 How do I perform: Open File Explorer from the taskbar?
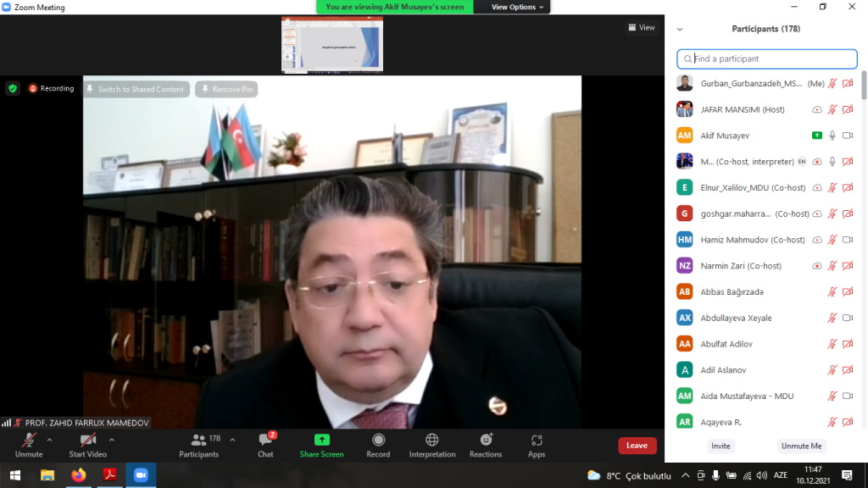point(47,475)
